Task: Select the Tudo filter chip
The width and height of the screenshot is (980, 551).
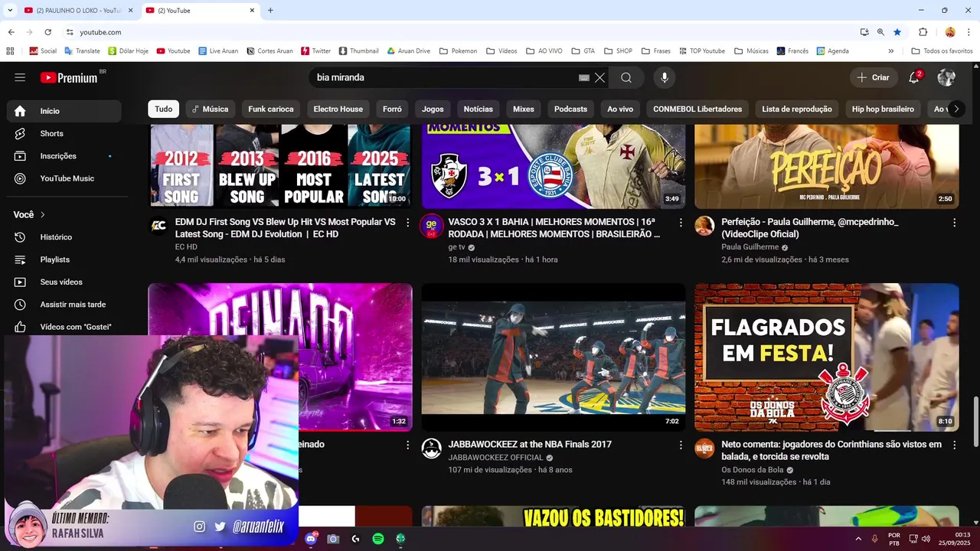Action: pos(164,109)
